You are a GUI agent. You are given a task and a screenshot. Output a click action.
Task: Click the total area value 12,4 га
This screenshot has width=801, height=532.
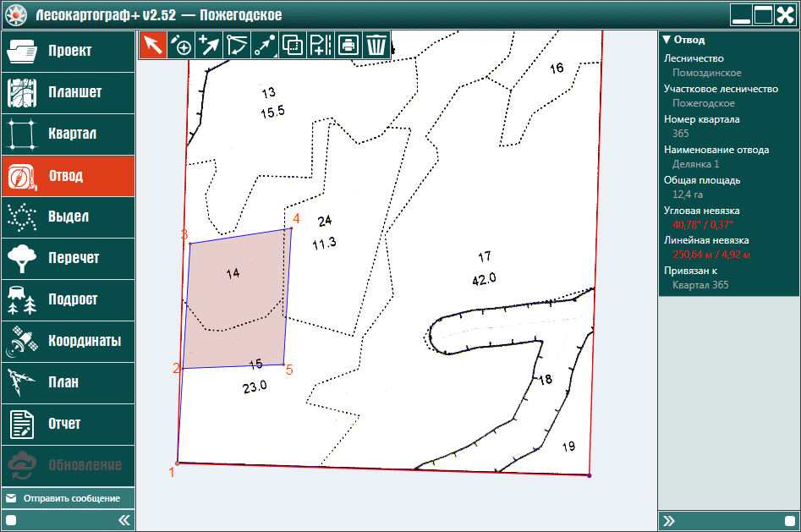coord(688,195)
